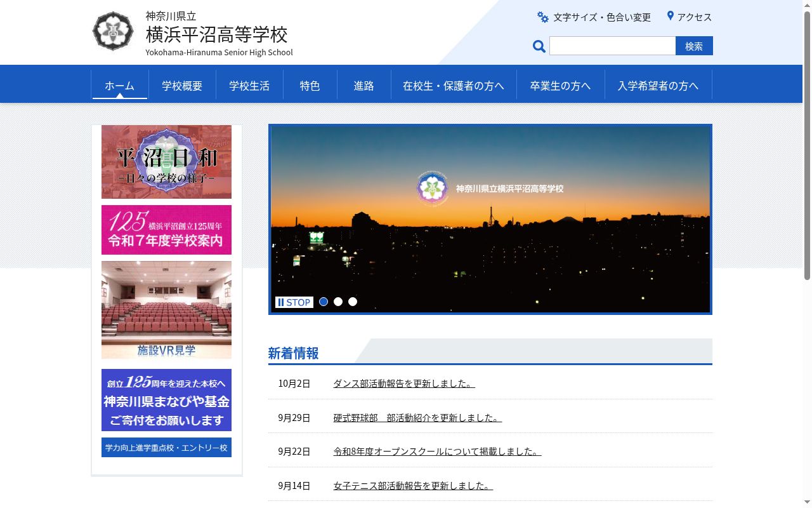This screenshot has width=812, height=508.
Task: Open the 神奈川県まなびや基金 donation banner
Action: point(166,400)
